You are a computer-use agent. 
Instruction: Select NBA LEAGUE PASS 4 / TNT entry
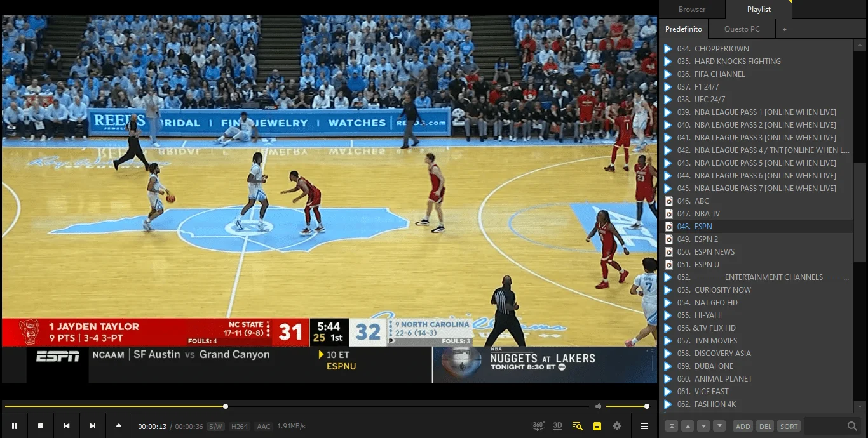[x=756, y=150]
